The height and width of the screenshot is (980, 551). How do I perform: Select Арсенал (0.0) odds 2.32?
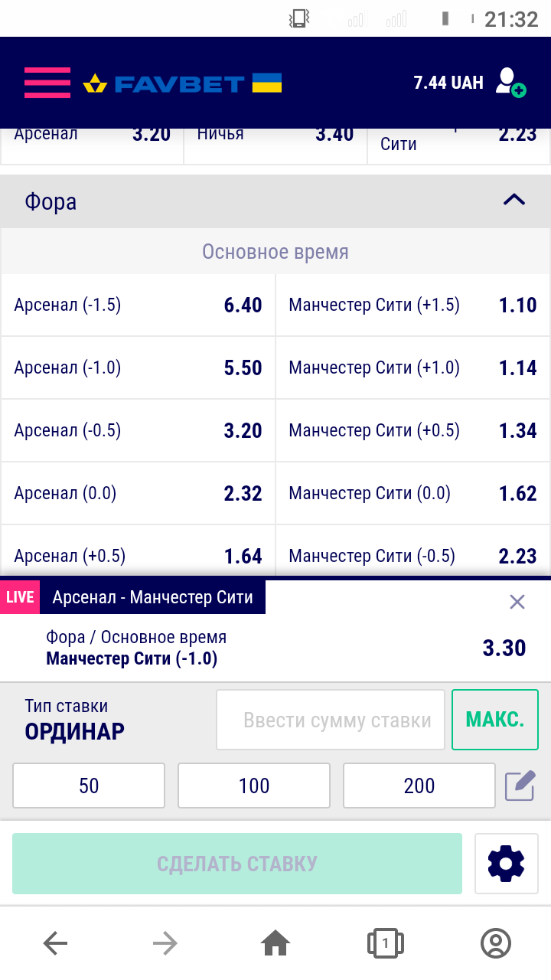pyautogui.click(x=138, y=494)
